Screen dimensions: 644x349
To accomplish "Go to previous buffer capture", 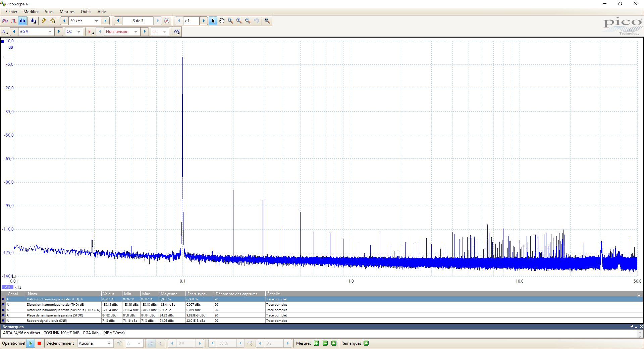I will tap(118, 21).
